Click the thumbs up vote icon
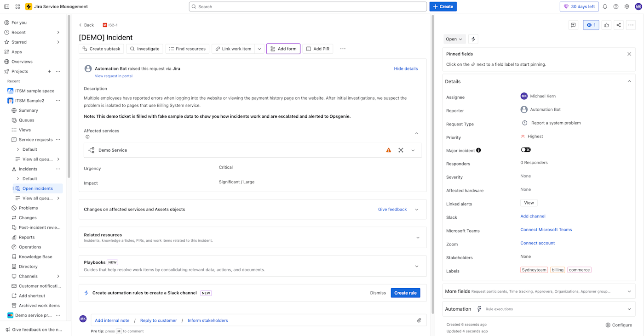This screenshot has width=644, height=336. pos(606,25)
